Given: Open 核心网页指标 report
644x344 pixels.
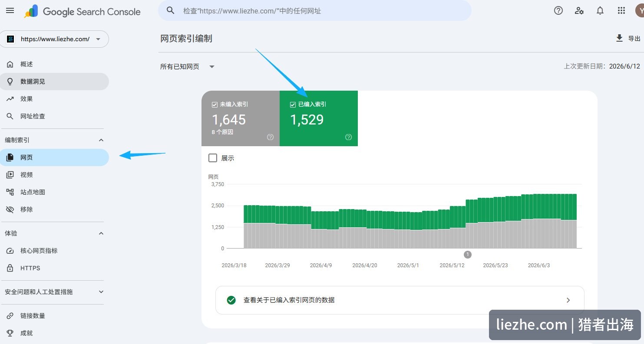Looking at the screenshot, I should 55,251.
